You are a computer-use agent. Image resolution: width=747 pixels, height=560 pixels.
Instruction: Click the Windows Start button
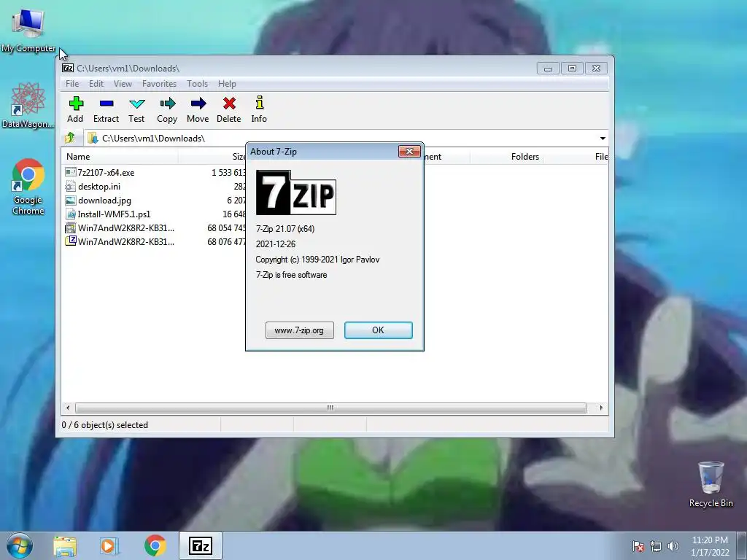coord(20,545)
